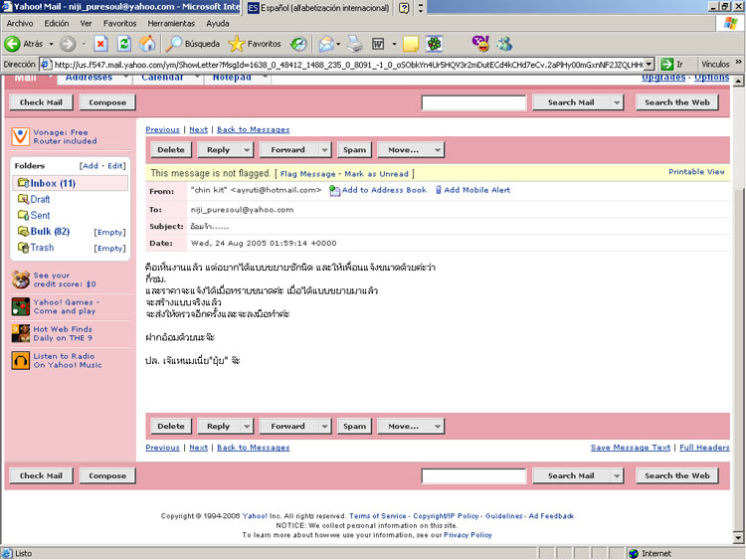This screenshot has height=560, width=746.
Task: Click the History icon in toolbar
Action: click(x=298, y=44)
